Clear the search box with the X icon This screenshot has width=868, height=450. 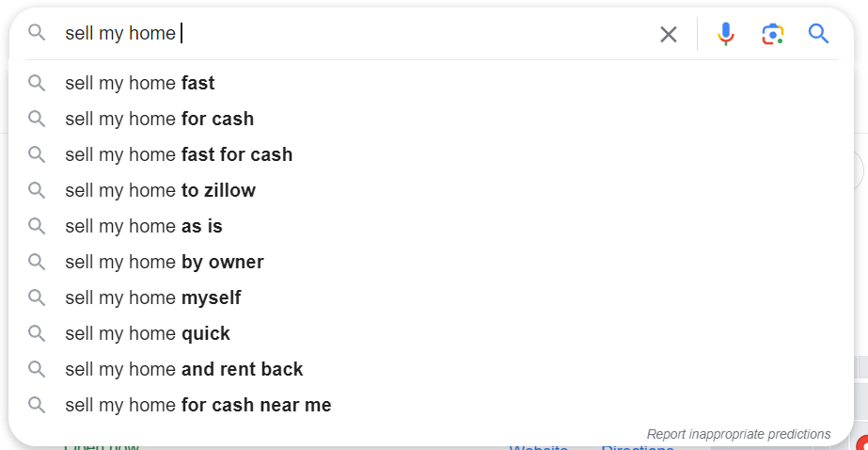tap(668, 34)
